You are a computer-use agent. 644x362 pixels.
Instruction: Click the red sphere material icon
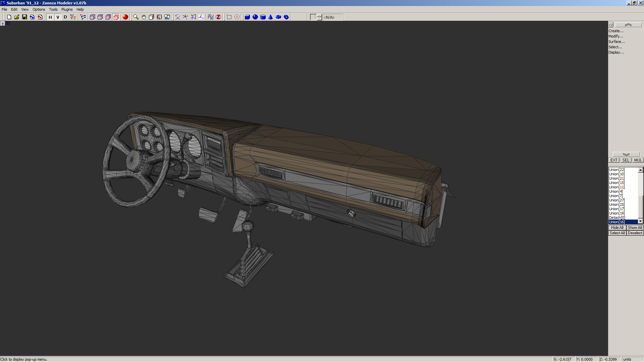coord(125,17)
